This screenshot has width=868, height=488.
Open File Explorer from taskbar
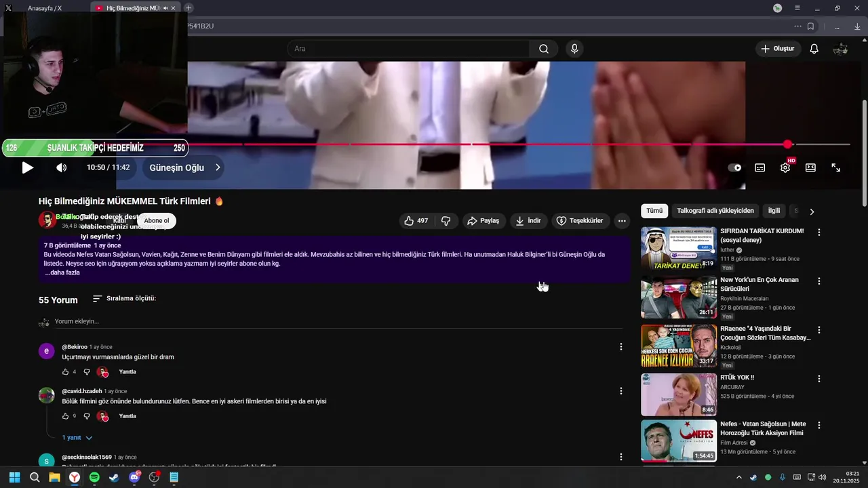pyautogui.click(x=54, y=478)
